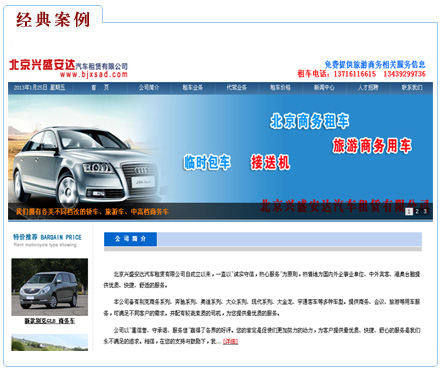The height and width of the screenshot is (371, 442).
Task: Click the www.bjxsad.com website address
Action: coord(94,74)
